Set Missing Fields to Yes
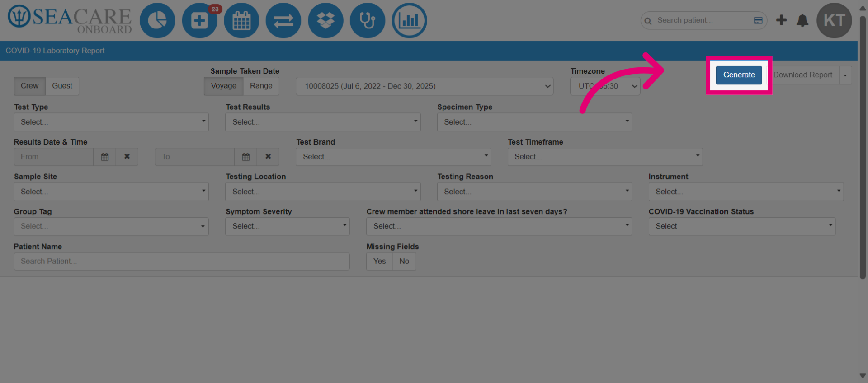Screen dimensions: 868x383 379,261
